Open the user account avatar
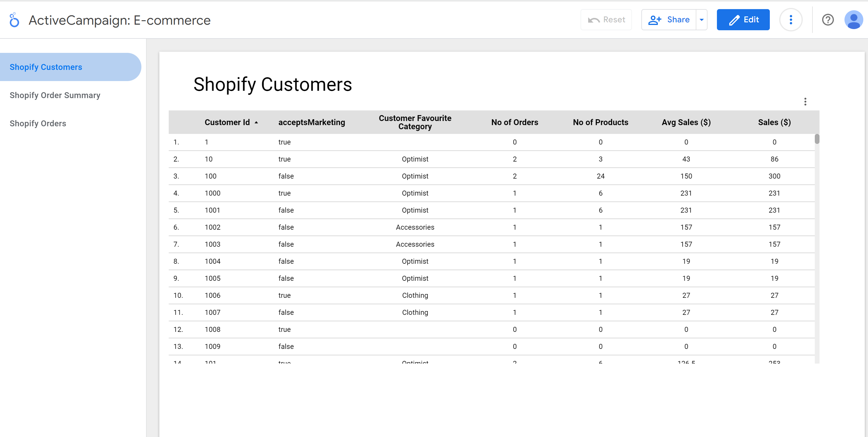Image resolution: width=868 pixels, height=437 pixels. 853,20
